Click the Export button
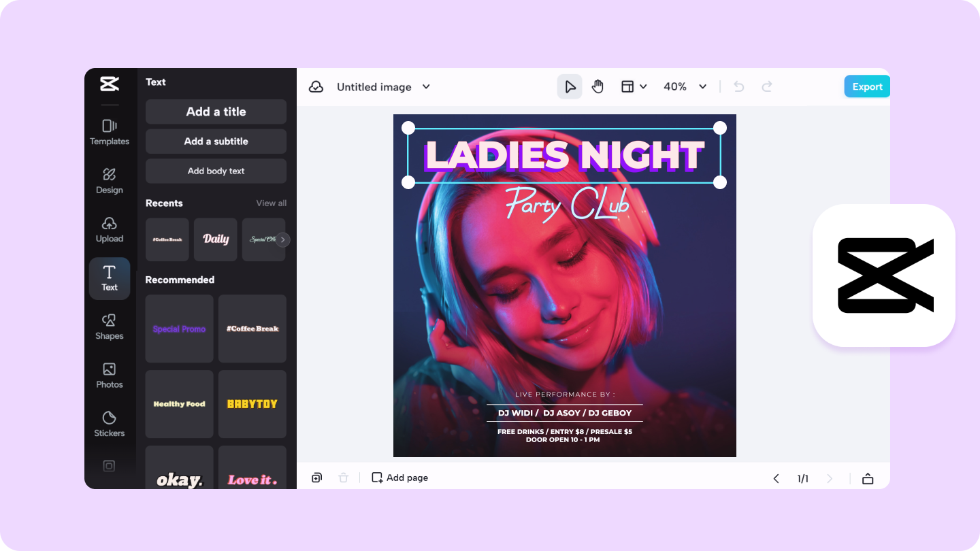Screen dimensions: 980x551 (x=867, y=86)
